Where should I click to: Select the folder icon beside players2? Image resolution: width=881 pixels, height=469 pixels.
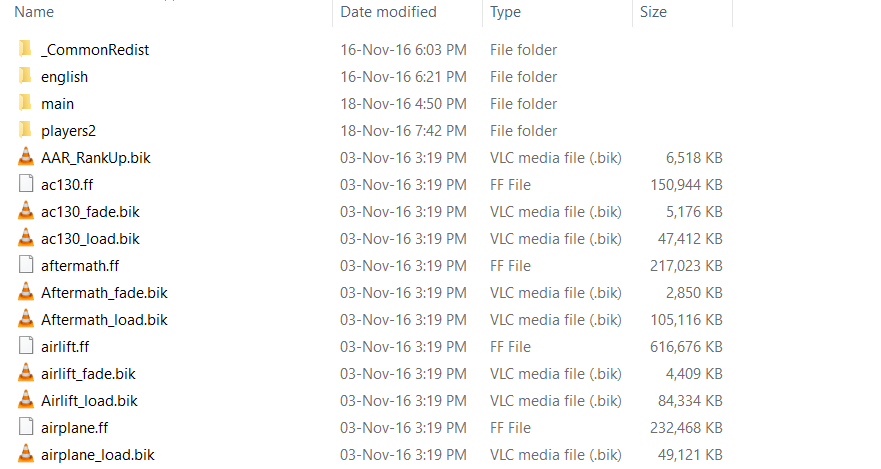click(26, 131)
